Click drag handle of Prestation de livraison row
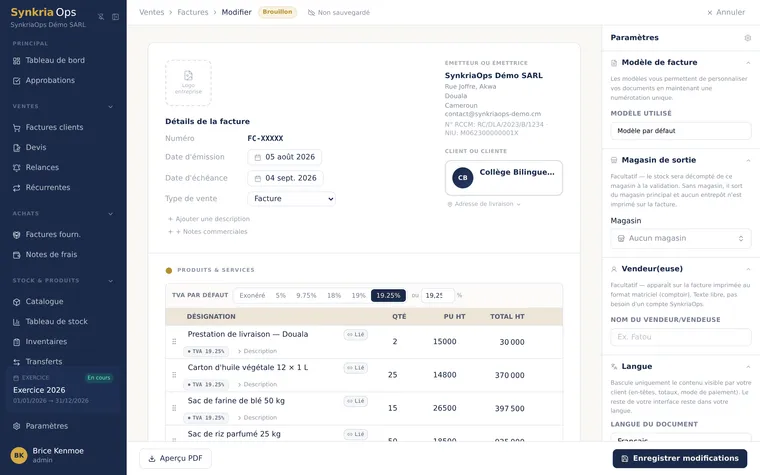This screenshot has height=475, width=760. [x=174, y=342]
